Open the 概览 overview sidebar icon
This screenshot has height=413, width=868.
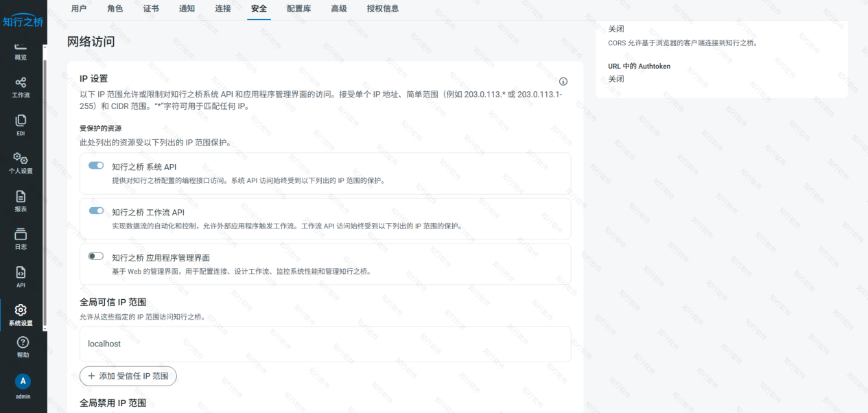(x=21, y=49)
